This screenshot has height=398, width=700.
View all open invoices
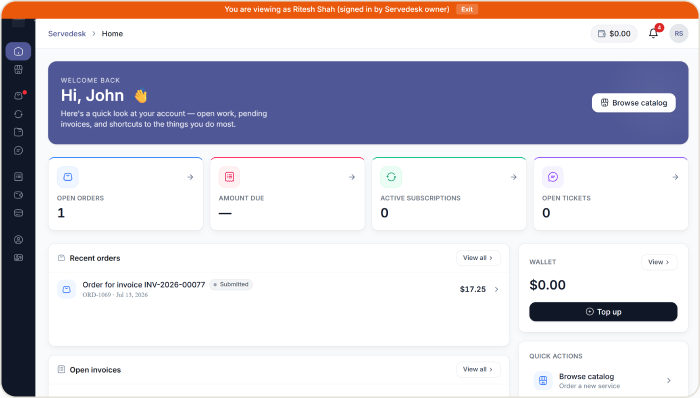point(478,369)
